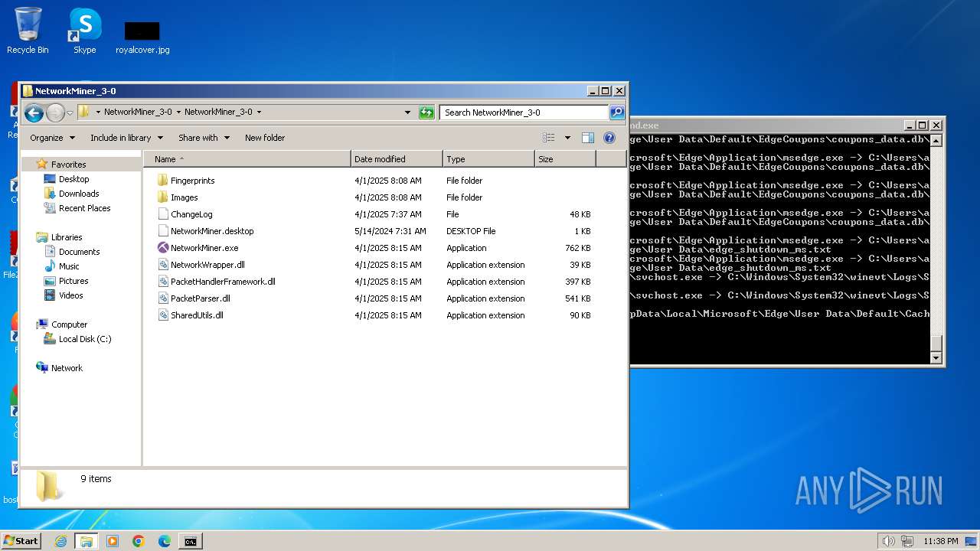The height and width of the screenshot is (551, 980).
Task: Click the command prompt taskbar icon
Action: click(190, 541)
